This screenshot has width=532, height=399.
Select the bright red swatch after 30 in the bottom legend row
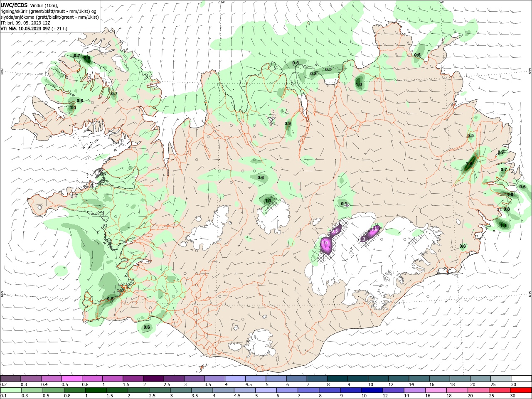(x=521, y=390)
